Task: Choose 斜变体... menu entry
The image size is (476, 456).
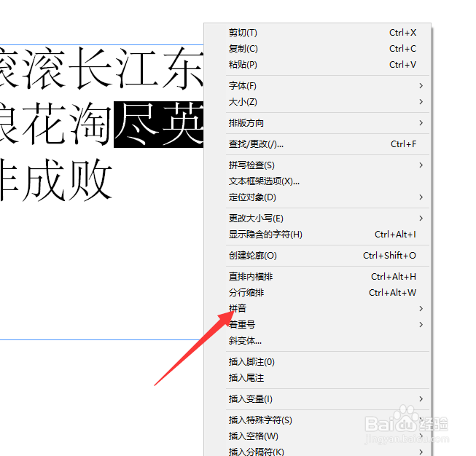Action: coord(318,341)
